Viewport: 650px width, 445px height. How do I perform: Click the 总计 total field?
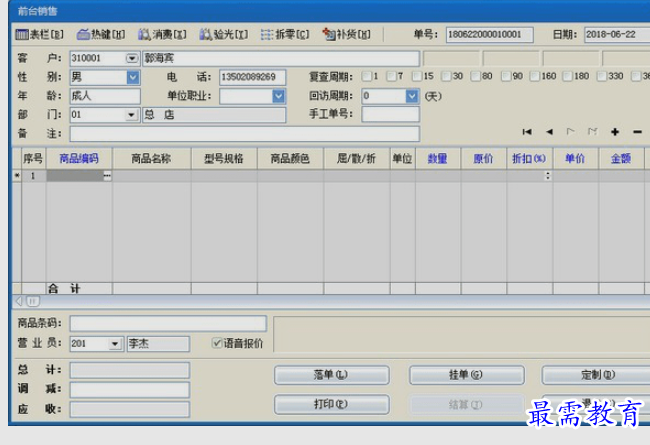pyautogui.click(x=130, y=370)
